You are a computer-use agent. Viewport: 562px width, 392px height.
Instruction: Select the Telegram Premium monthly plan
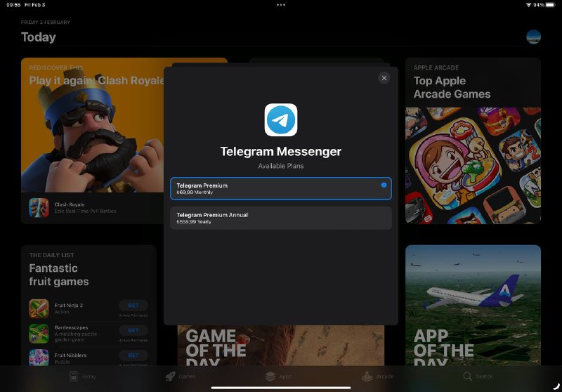pyautogui.click(x=280, y=188)
